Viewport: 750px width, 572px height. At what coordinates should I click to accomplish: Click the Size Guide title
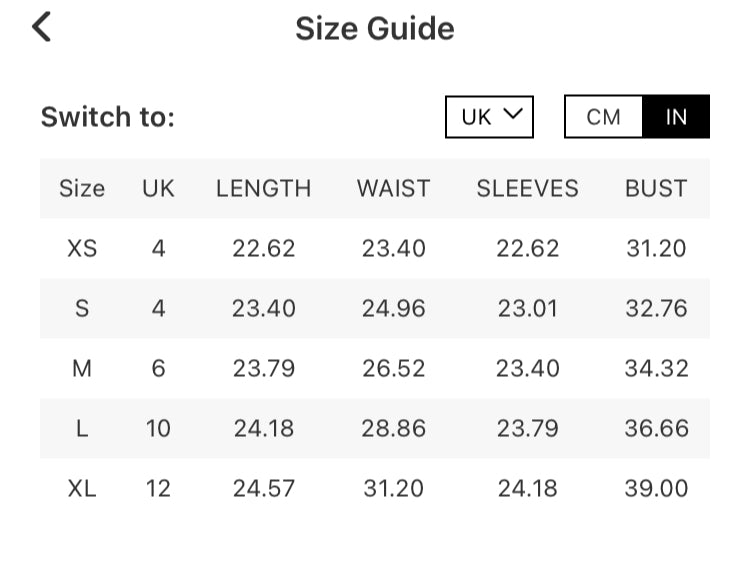click(374, 29)
